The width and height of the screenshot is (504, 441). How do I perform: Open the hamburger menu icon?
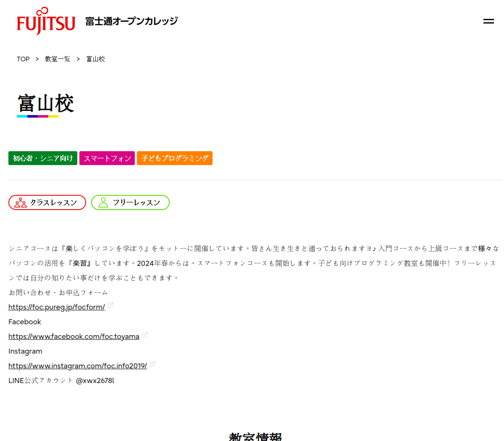pyautogui.click(x=488, y=22)
